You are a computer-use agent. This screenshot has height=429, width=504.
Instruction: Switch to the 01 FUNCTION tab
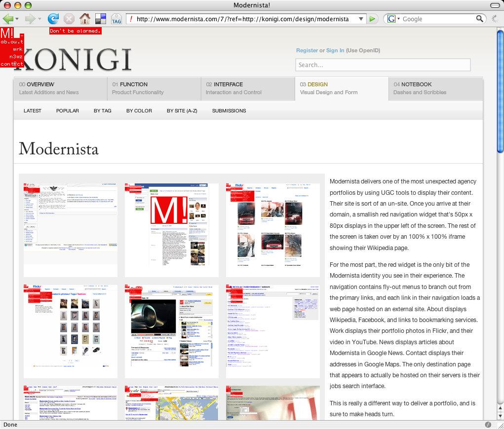pos(154,89)
